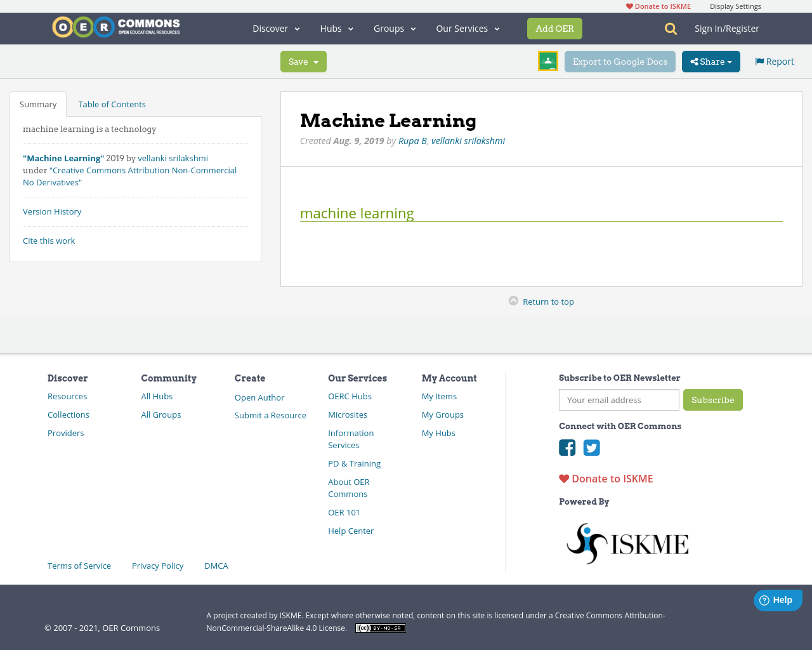The width and height of the screenshot is (812, 650).
Task: Open the Creative Commons license link in Summary
Action: point(129,176)
